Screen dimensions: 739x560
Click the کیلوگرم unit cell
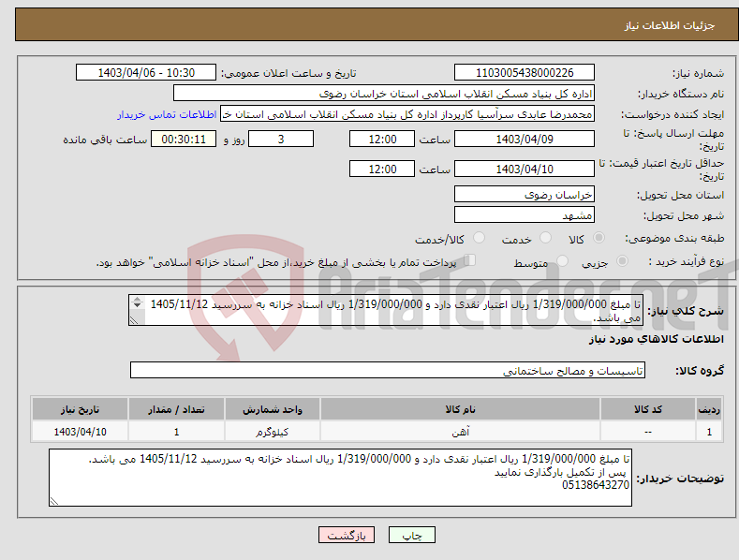[x=273, y=432]
